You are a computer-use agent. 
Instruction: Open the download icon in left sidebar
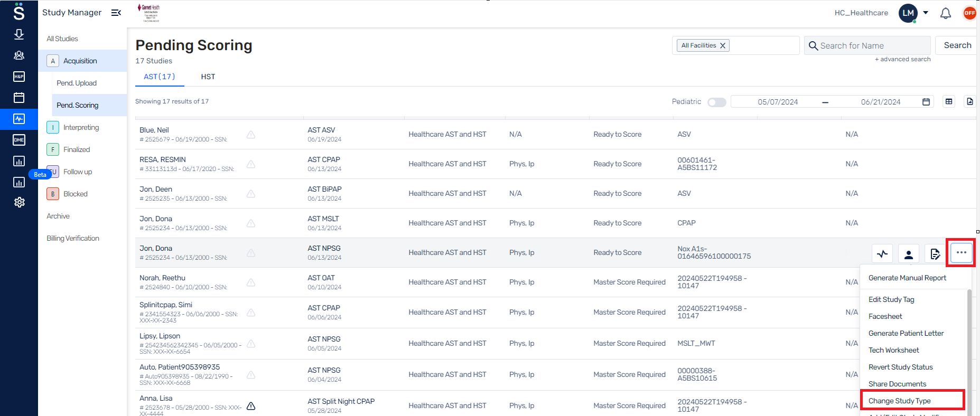[19, 34]
